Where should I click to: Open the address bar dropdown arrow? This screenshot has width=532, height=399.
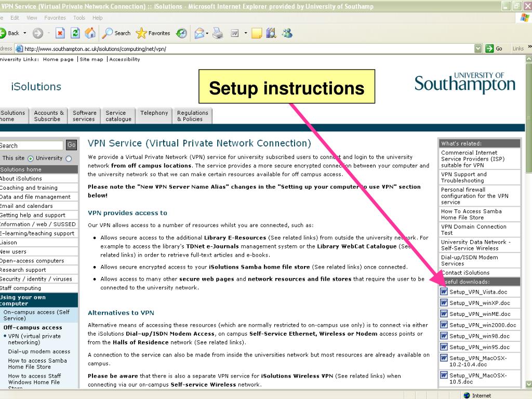[x=478, y=48]
